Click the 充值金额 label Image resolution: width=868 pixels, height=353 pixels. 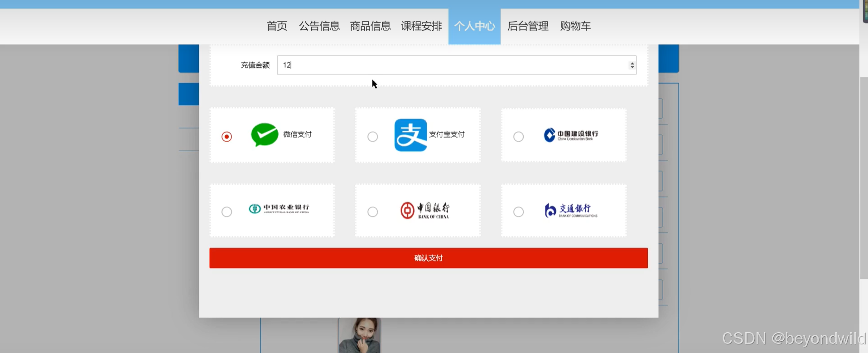[x=255, y=65]
